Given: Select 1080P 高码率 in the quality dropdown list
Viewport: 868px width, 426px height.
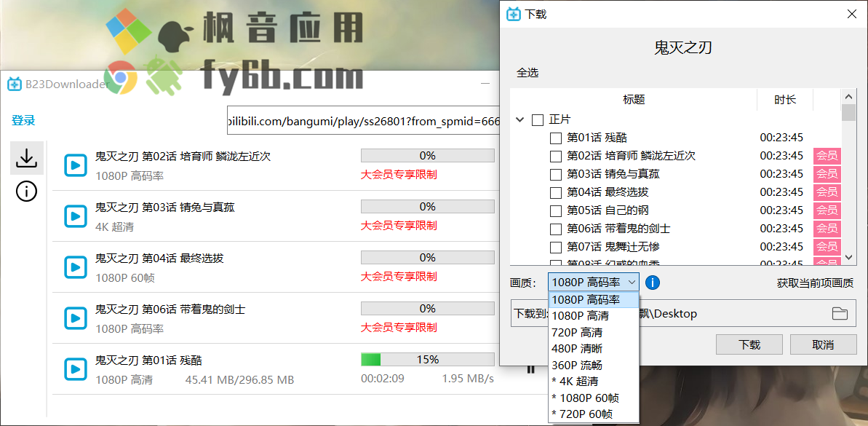Looking at the screenshot, I should pos(594,300).
